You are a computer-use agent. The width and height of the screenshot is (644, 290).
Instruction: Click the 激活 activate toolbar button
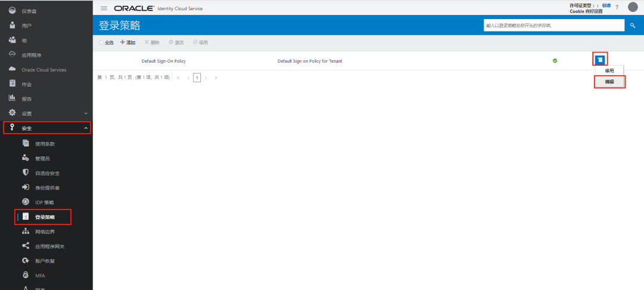[176, 43]
